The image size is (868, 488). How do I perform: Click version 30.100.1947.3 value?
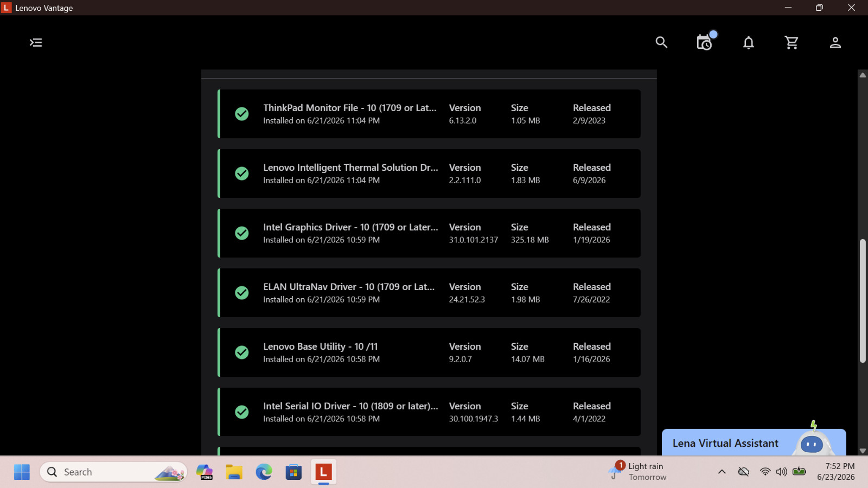(x=474, y=419)
